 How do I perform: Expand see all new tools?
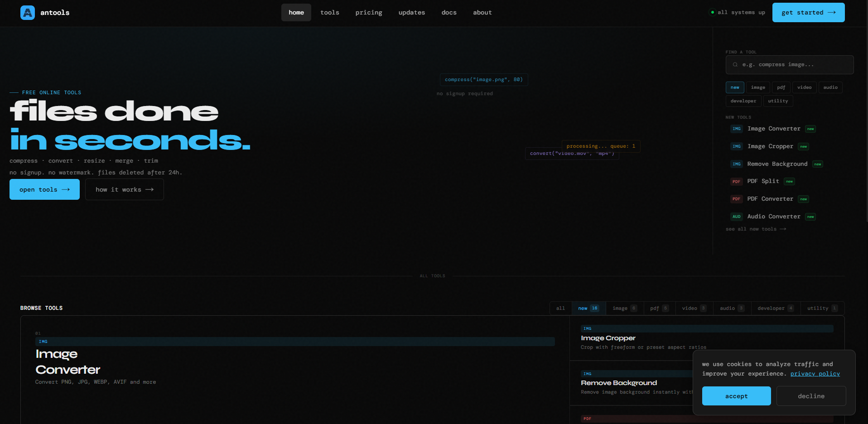coord(756,229)
